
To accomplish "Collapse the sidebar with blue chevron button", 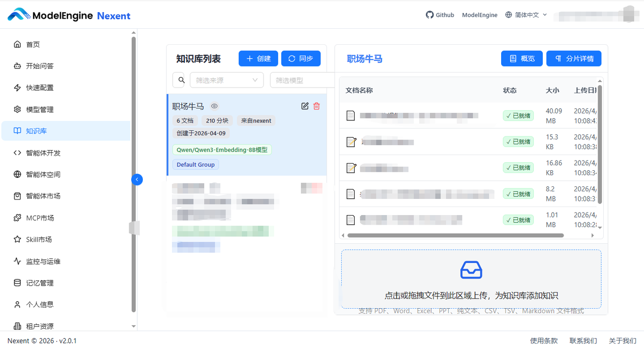I will coord(137,179).
